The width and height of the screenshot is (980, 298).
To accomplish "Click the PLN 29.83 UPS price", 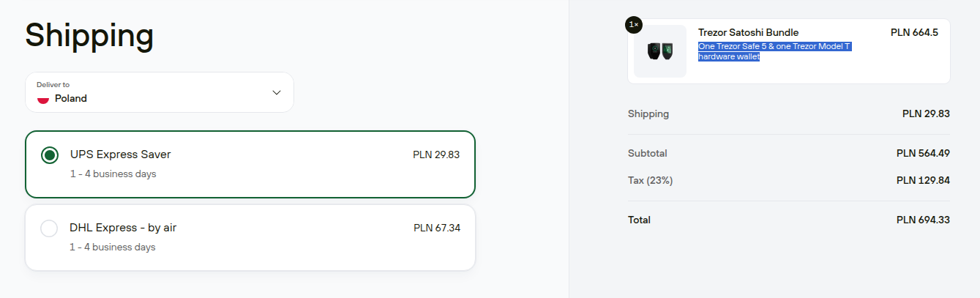I will [x=436, y=155].
